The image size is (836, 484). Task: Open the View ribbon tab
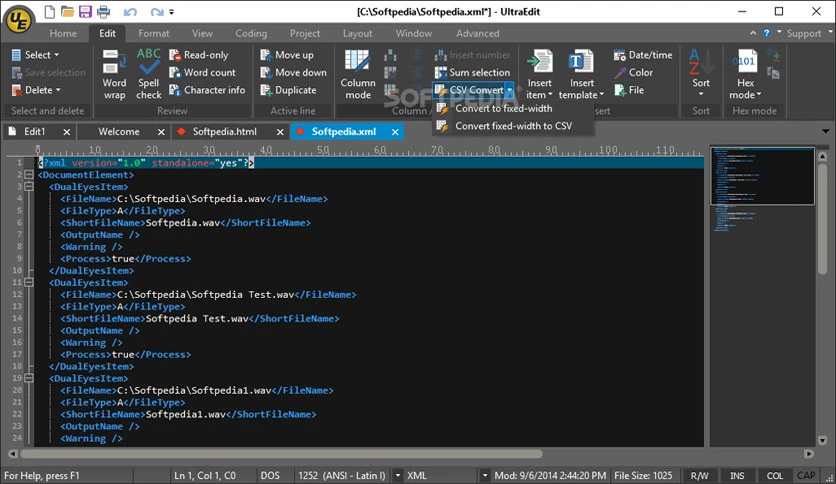pyautogui.click(x=202, y=33)
